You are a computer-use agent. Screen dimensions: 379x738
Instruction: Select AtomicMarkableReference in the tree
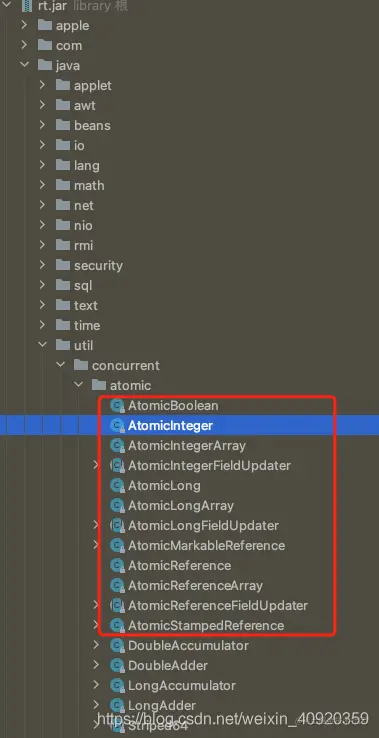pos(207,545)
